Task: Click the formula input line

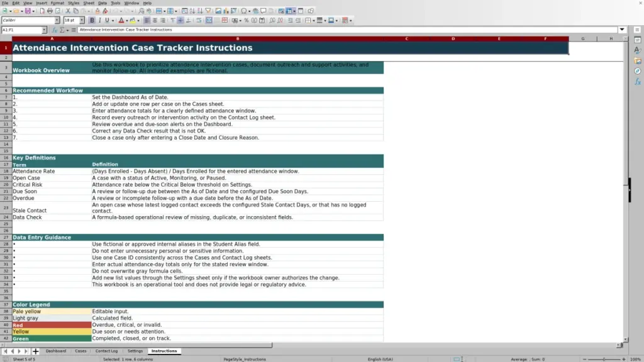Action: [347, 30]
